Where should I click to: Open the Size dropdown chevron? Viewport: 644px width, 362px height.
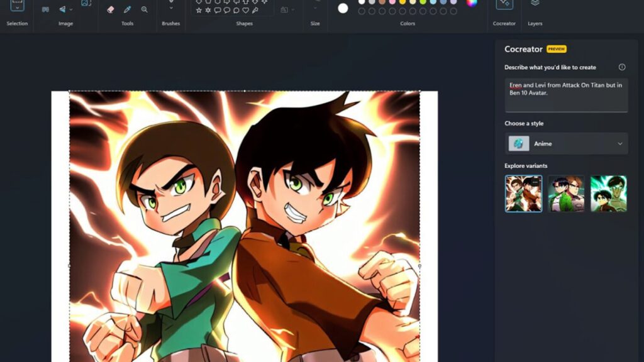315,8
